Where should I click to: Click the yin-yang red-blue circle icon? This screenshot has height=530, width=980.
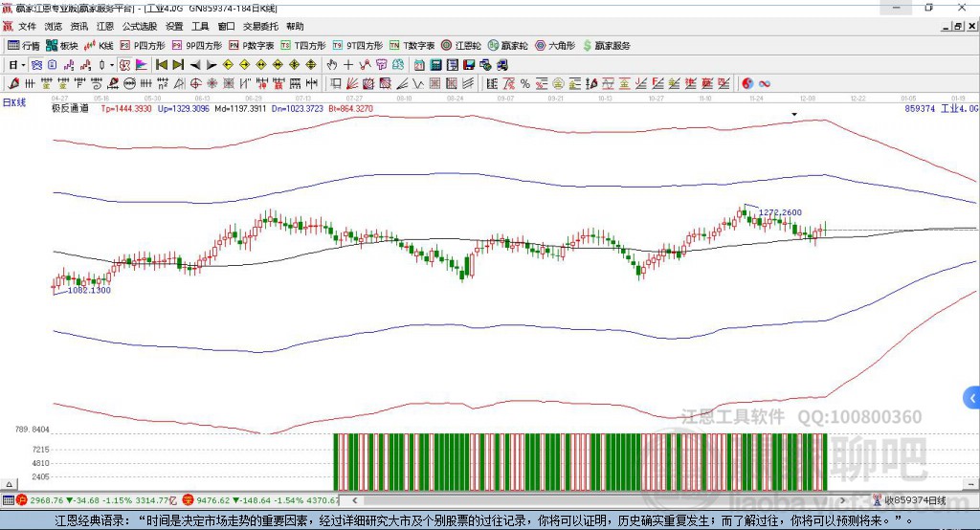click(747, 83)
